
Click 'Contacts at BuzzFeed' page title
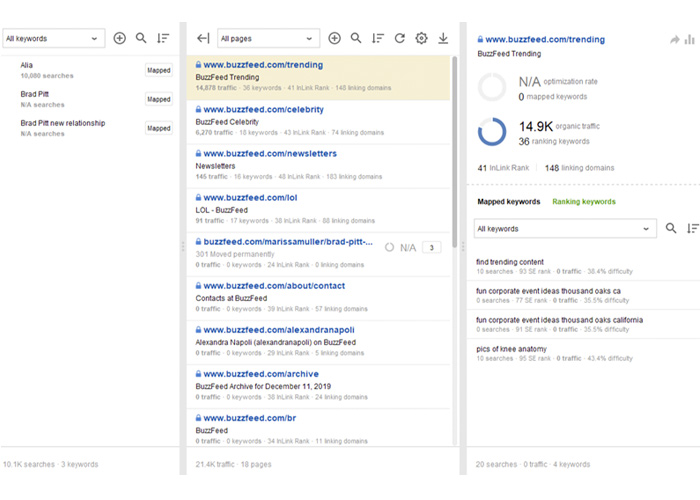(x=231, y=298)
